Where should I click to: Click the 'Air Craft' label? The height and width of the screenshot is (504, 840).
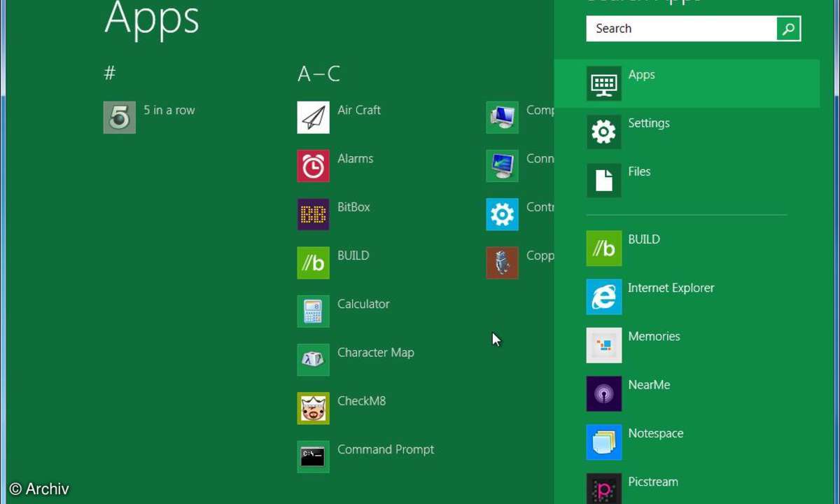point(359,110)
